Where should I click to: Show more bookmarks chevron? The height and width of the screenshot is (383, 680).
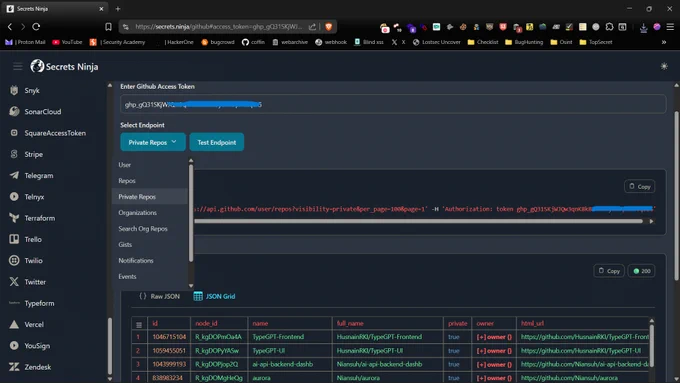click(664, 42)
